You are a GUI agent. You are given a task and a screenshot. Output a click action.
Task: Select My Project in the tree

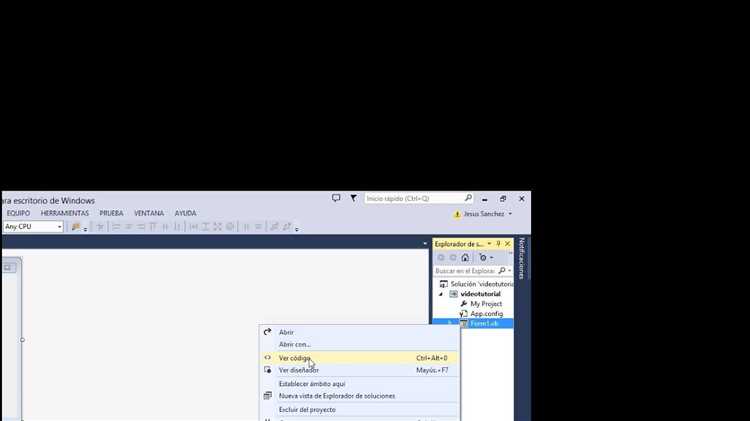(486, 304)
